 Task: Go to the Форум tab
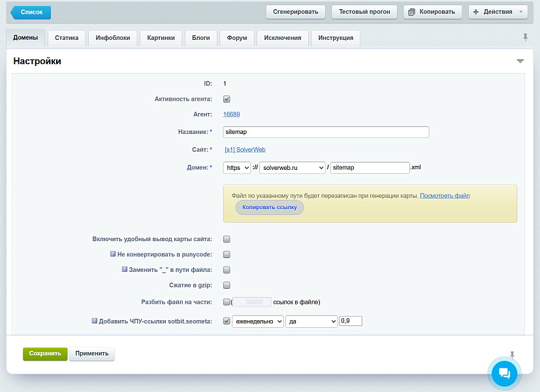237,38
